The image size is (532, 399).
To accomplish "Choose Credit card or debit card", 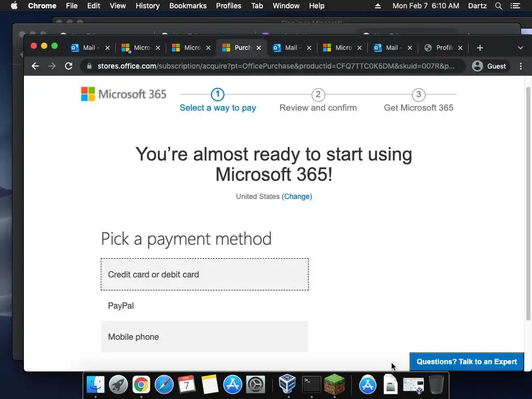I will click(205, 274).
